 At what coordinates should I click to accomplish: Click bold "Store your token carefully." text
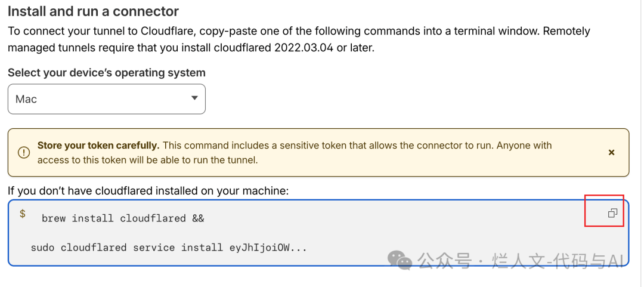98,145
